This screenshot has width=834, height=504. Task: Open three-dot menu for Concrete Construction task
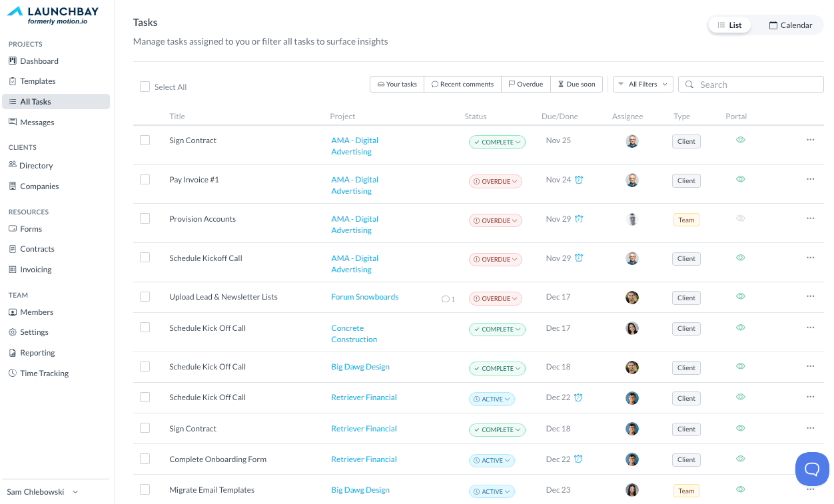pos(810,328)
